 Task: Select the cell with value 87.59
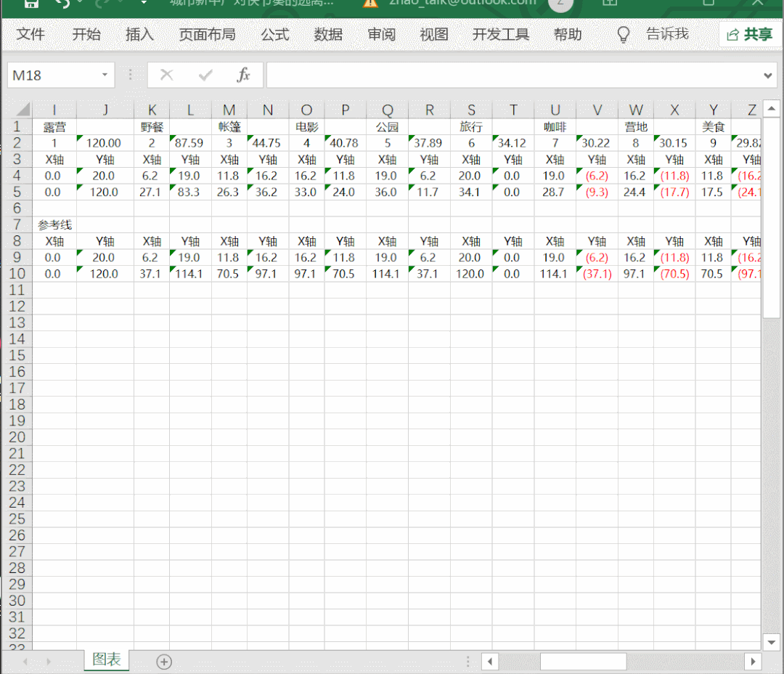pos(190,143)
